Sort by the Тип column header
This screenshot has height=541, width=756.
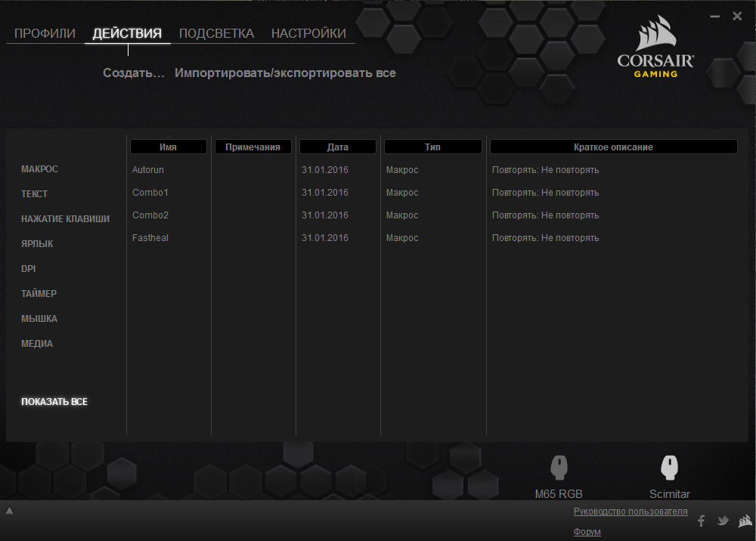point(432,147)
